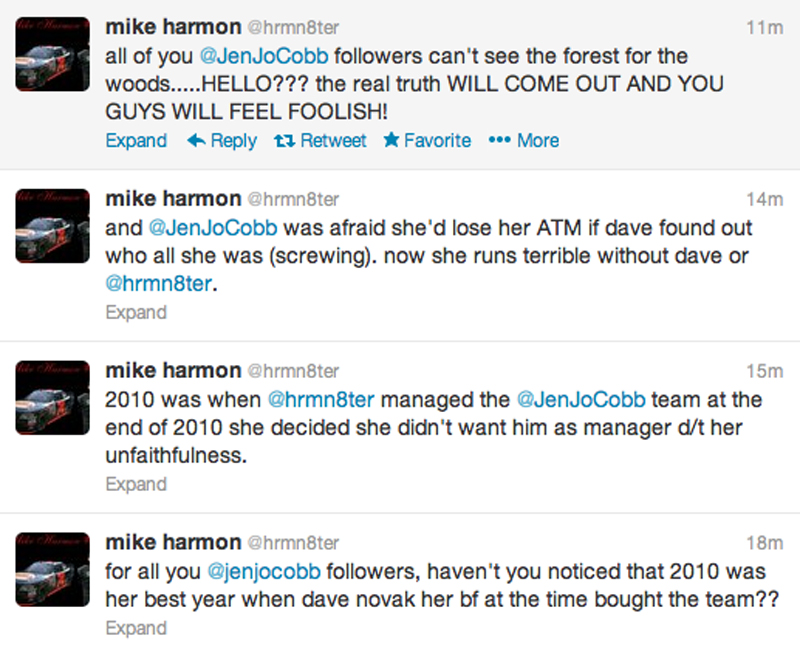800x647 pixels.
Task: Expand the 18m tweet about dave novak
Action: (136, 628)
